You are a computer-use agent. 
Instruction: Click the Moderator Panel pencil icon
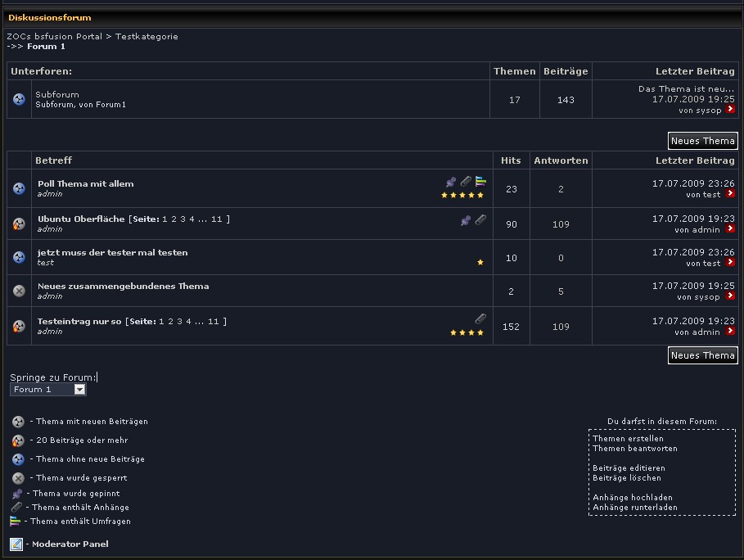pos(16,544)
